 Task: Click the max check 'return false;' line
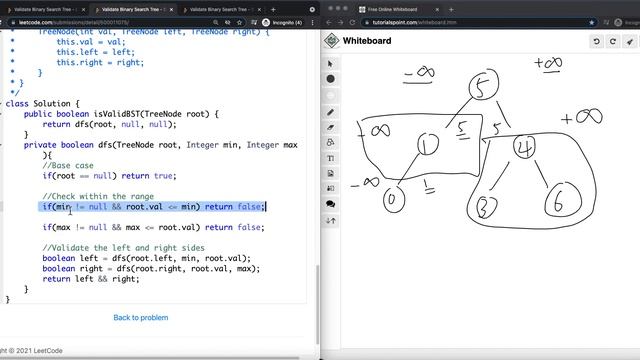[x=153, y=227]
